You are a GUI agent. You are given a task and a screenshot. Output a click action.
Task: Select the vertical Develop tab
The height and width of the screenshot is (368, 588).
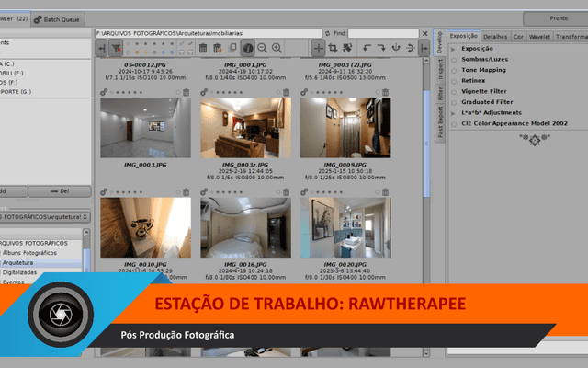click(440, 42)
